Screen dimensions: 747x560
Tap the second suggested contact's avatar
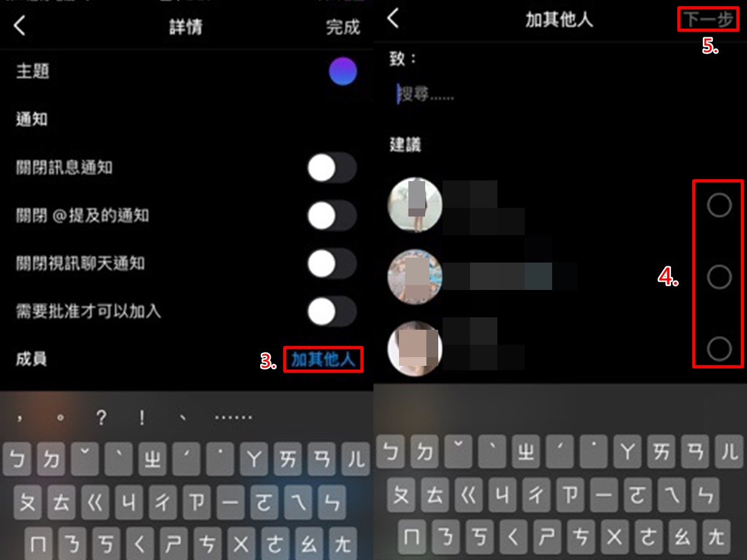coord(415,277)
